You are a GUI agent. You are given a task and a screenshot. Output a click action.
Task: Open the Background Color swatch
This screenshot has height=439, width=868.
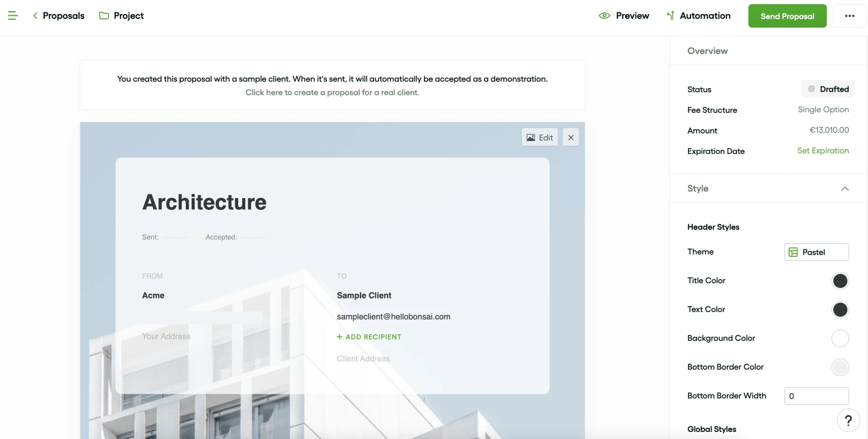tap(840, 338)
